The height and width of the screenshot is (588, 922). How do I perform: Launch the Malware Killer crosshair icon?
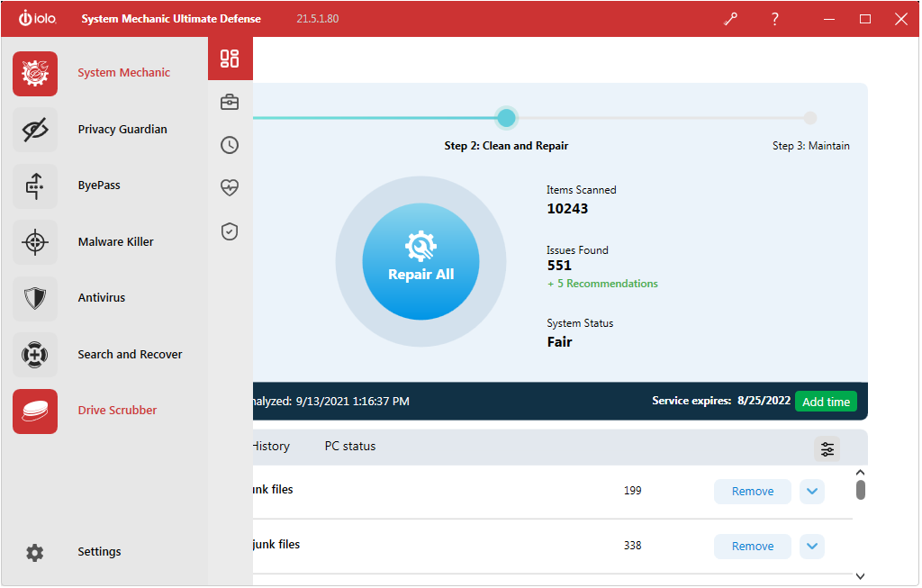(x=35, y=241)
